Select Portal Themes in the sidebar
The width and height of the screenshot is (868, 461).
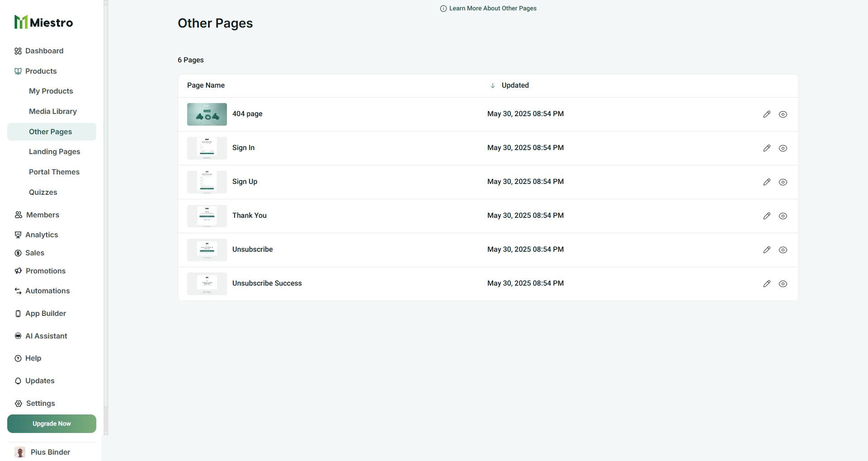[x=54, y=172]
